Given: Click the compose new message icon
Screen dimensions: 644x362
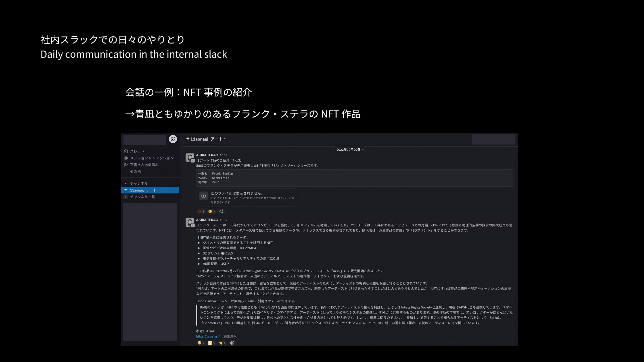Looking at the screenshot, I should pyautogui.click(x=173, y=139).
